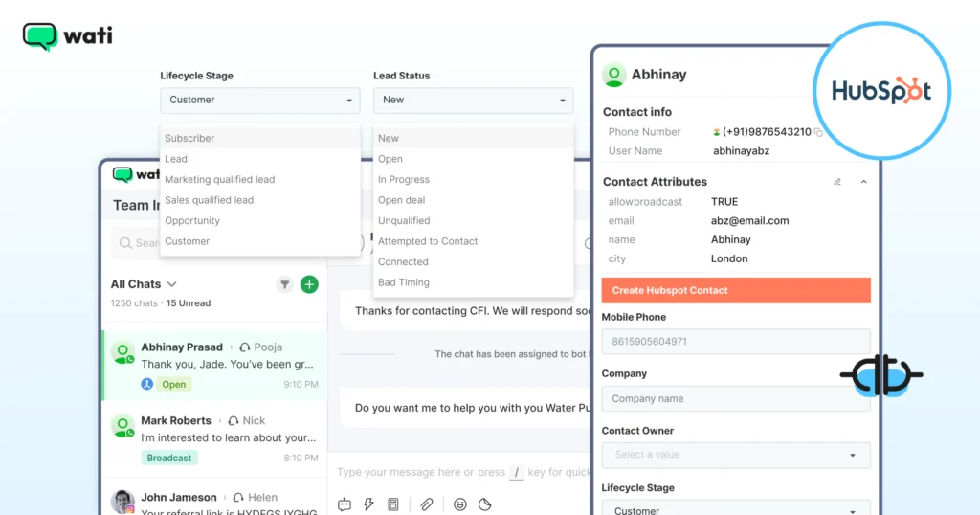Choose Bad Timing lead status
This screenshot has height=515, width=980.
473,282
